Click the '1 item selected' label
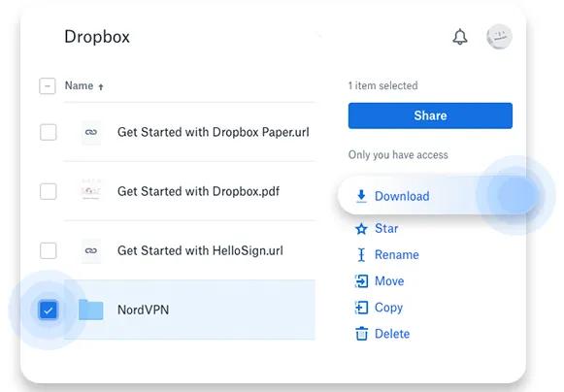 click(382, 85)
